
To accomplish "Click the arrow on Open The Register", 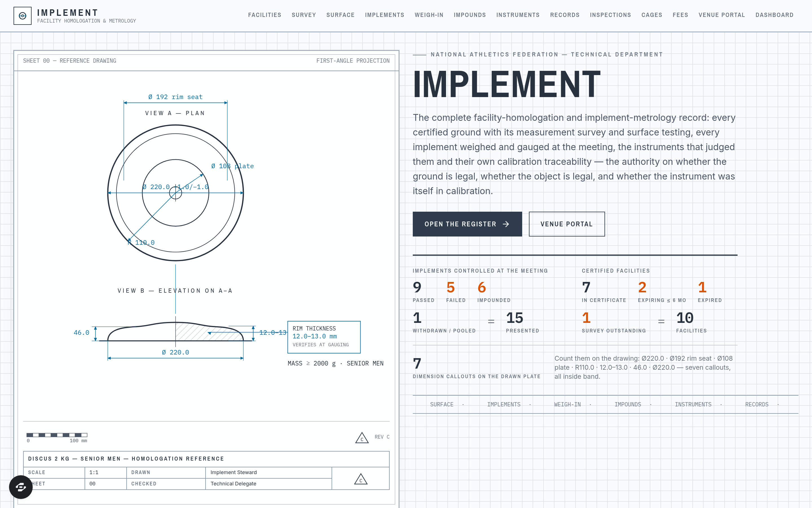I will 506,224.
